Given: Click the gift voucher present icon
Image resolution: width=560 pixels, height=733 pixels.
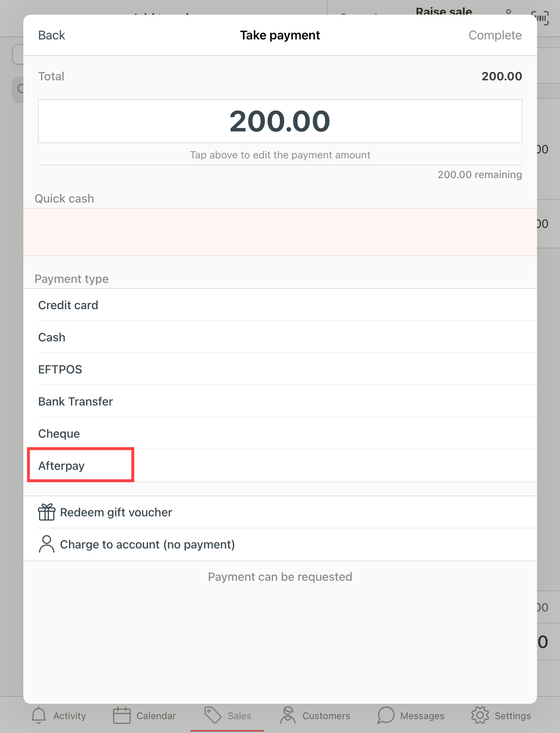Looking at the screenshot, I should coord(46,512).
